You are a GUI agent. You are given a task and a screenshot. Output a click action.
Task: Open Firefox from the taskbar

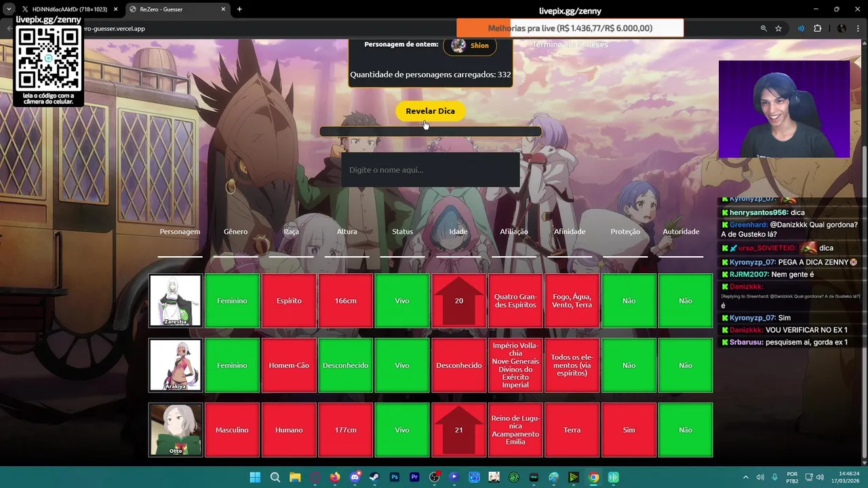(x=335, y=477)
